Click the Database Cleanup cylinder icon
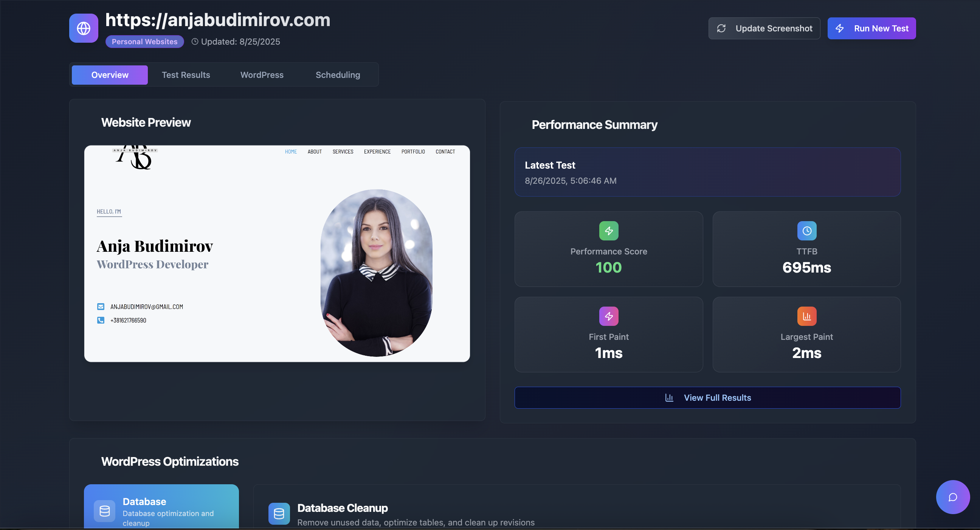This screenshot has height=530, width=980. click(x=279, y=513)
